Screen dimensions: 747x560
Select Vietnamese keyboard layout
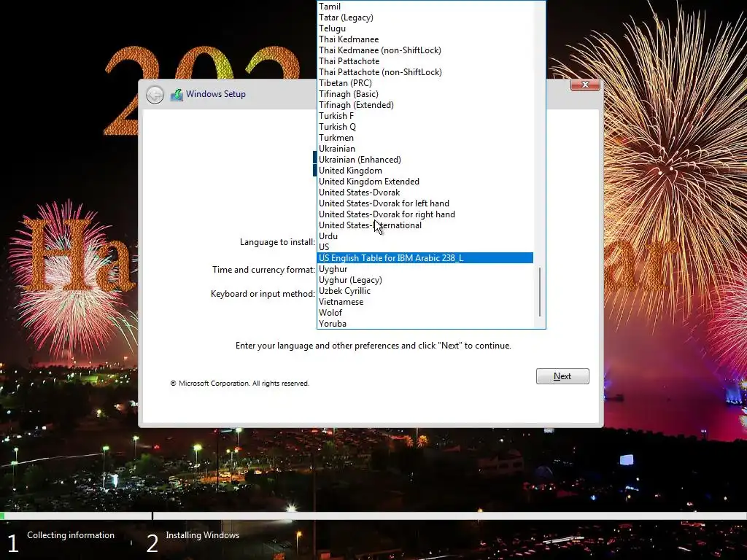(x=425, y=302)
